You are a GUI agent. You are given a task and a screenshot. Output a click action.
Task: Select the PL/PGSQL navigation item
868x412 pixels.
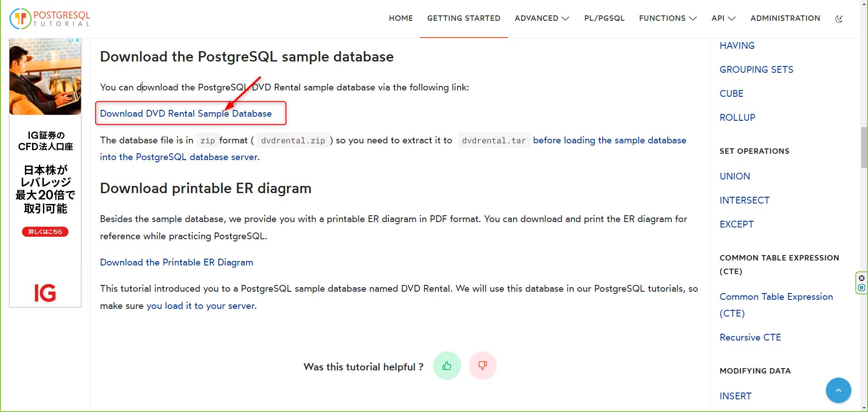[604, 18]
